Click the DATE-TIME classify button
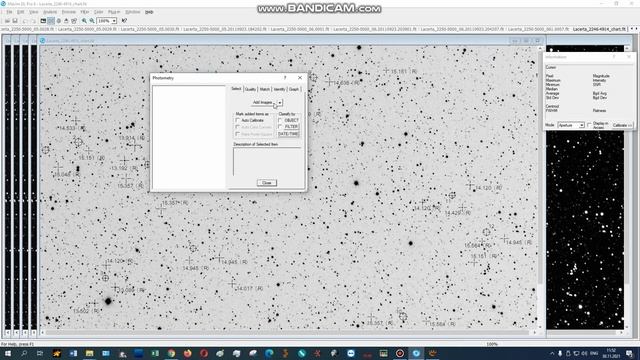The width and height of the screenshot is (640, 360). tap(289, 134)
